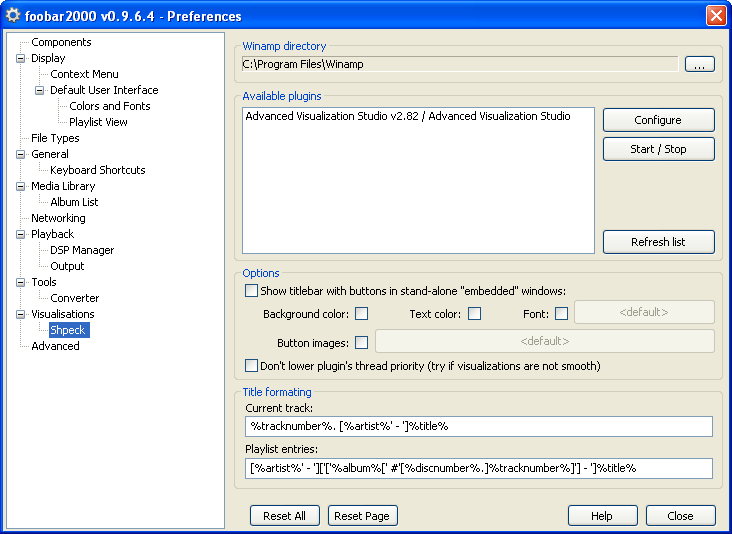Select Context Menu in the tree
Image resolution: width=732 pixels, height=534 pixels.
point(84,74)
